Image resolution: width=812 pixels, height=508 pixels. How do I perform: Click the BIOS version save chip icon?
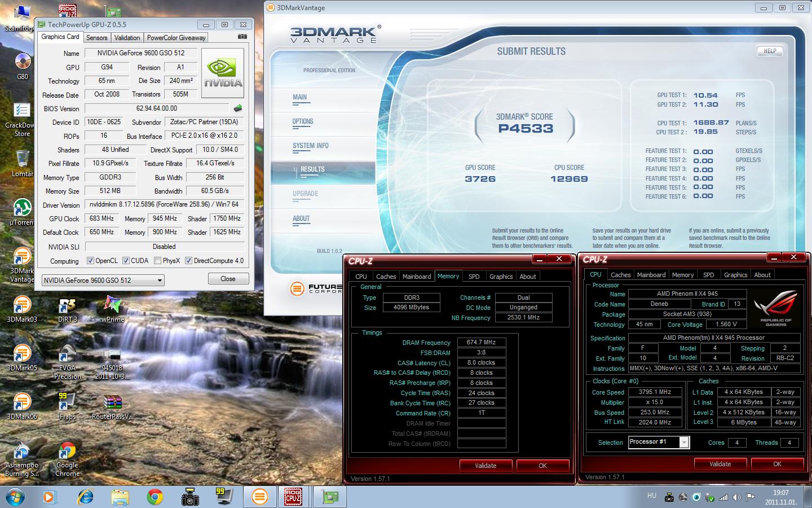click(x=238, y=108)
